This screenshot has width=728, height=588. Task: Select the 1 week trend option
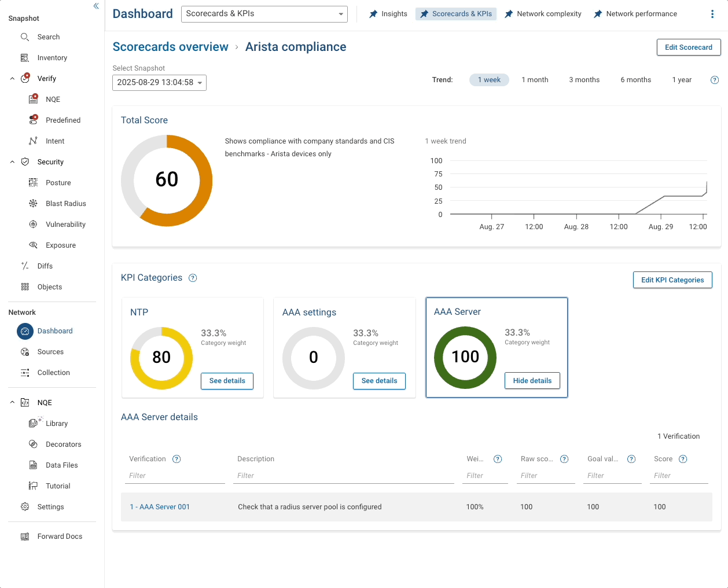click(489, 80)
